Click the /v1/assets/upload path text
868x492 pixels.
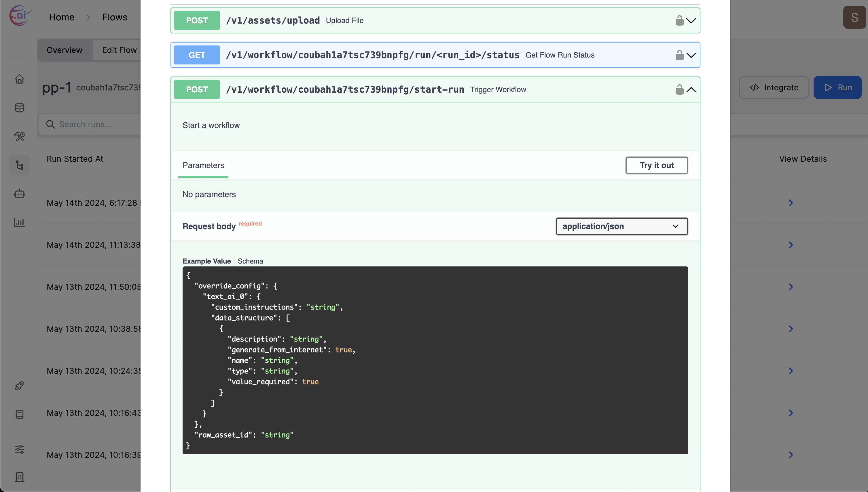tap(273, 21)
